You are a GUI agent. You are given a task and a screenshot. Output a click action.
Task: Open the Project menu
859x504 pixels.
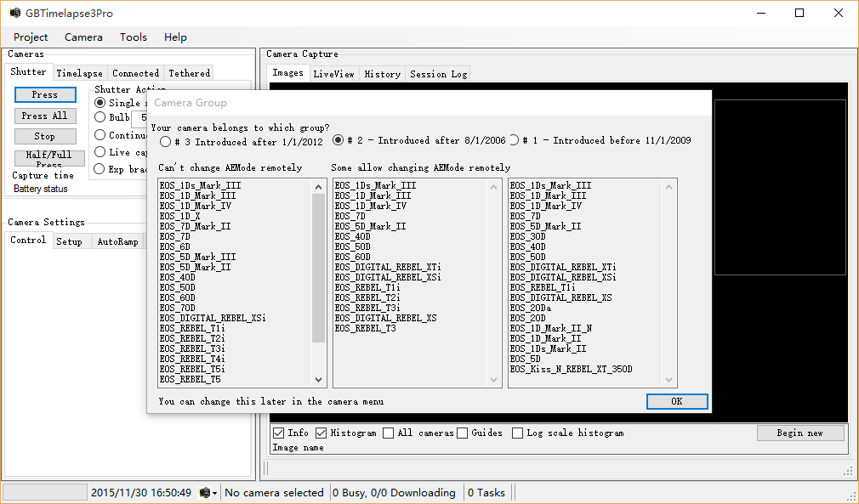pos(31,37)
